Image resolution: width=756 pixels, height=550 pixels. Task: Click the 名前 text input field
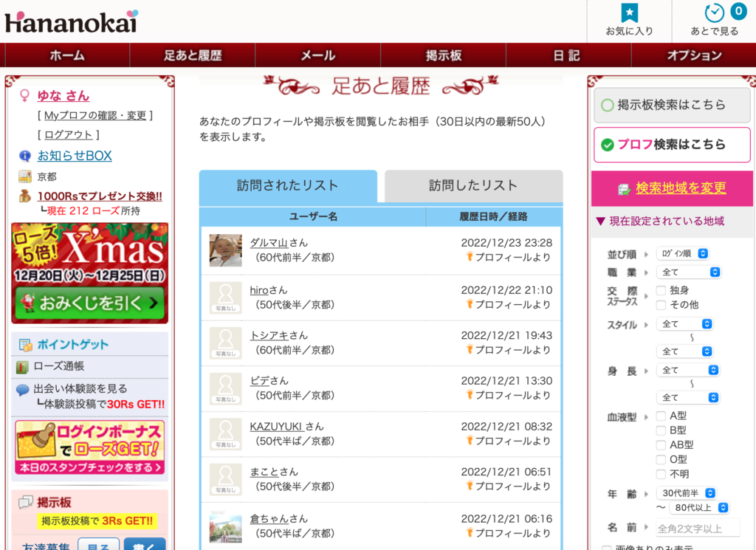(x=698, y=527)
